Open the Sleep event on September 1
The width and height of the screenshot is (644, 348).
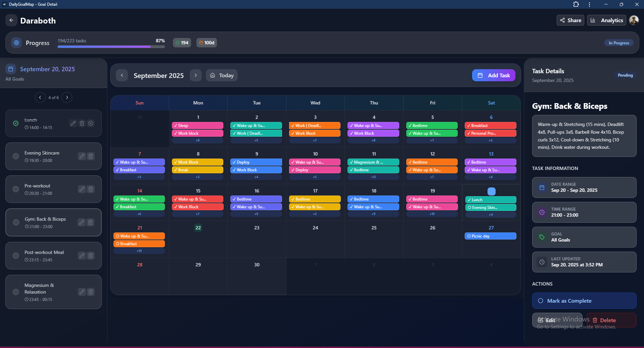coord(197,126)
